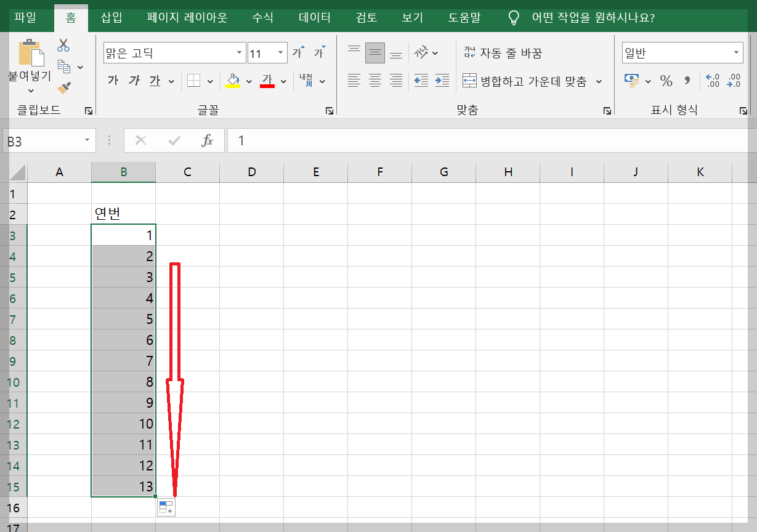Toggle bold with the 가 button
The width and height of the screenshot is (757, 532).
pyautogui.click(x=113, y=81)
